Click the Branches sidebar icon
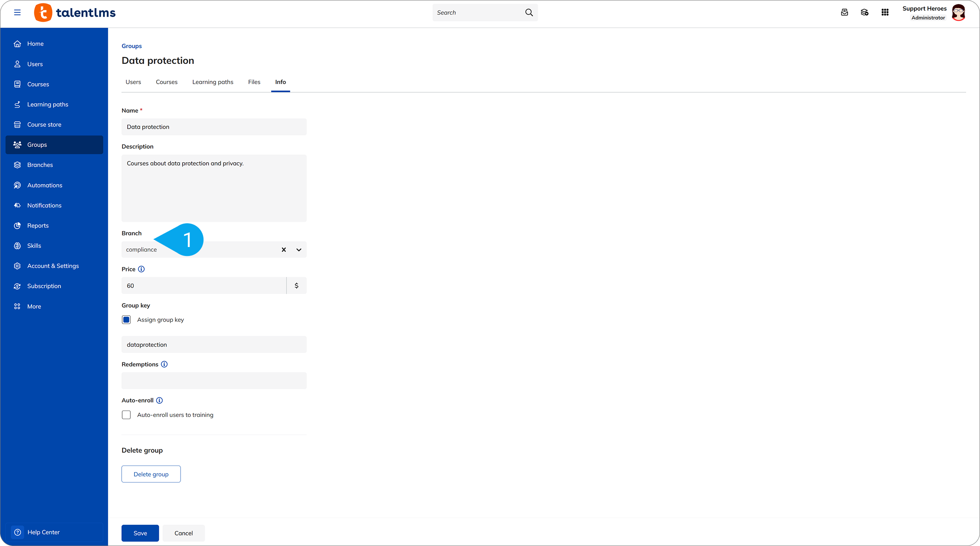The height and width of the screenshot is (546, 980). point(17,165)
